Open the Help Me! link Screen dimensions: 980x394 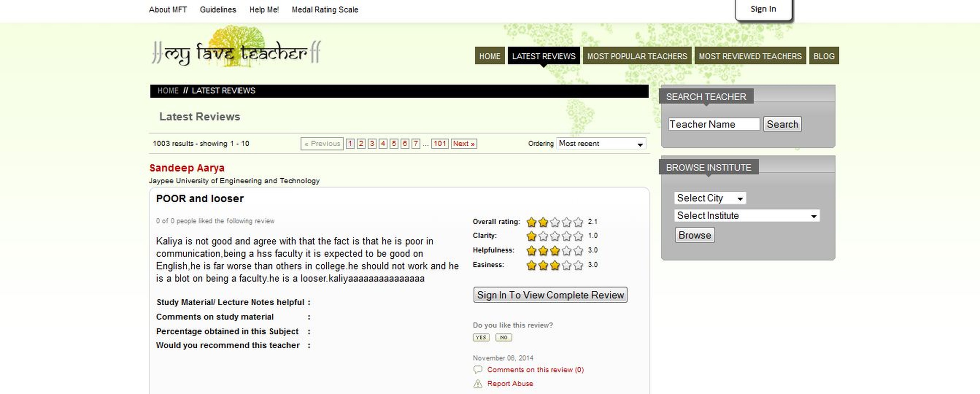tap(264, 10)
